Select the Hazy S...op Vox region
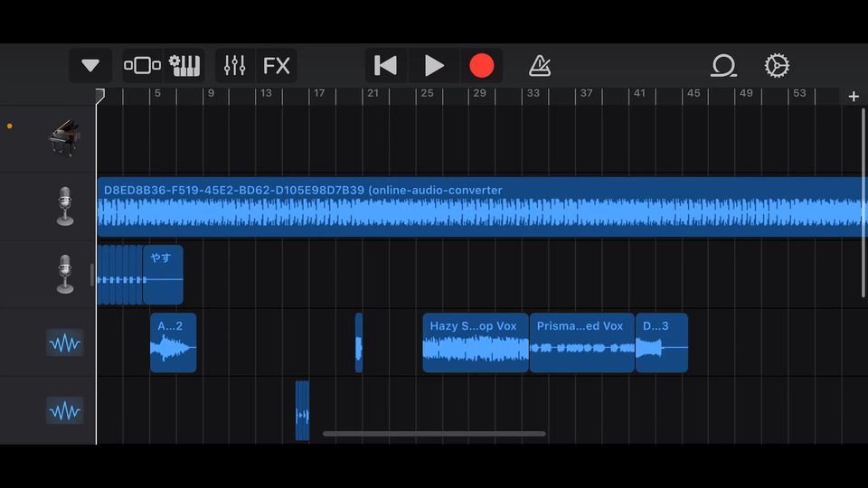868x488 pixels. pos(476,343)
